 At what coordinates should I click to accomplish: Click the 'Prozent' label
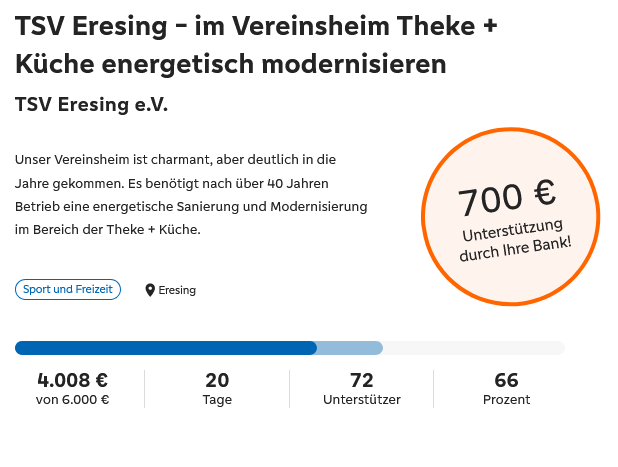point(506,400)
